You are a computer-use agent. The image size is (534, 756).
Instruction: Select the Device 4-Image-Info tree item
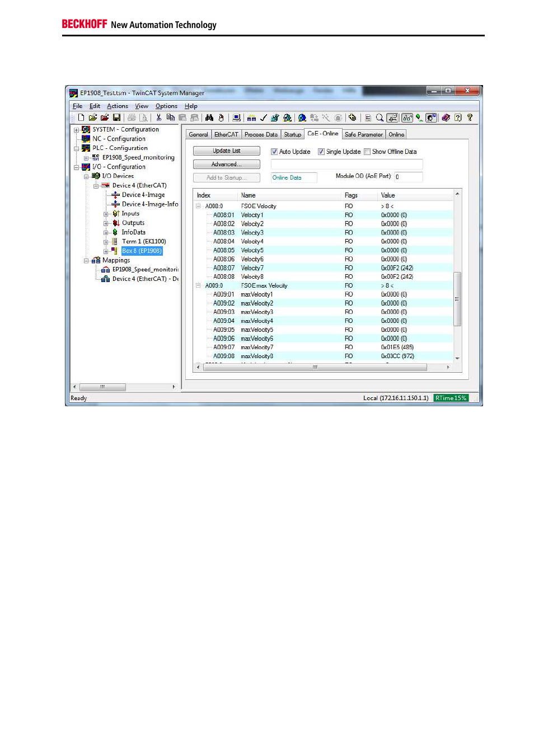click(150, 204)
